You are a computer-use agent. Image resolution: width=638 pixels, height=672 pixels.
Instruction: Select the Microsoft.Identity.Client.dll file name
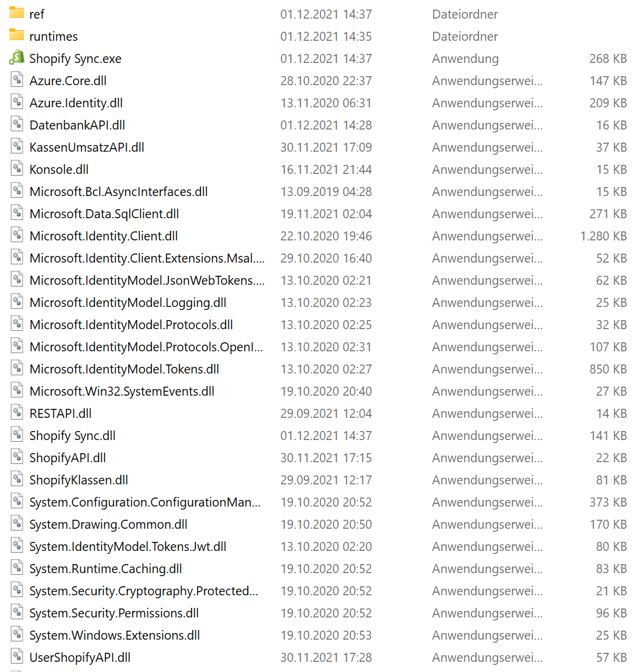104,236
